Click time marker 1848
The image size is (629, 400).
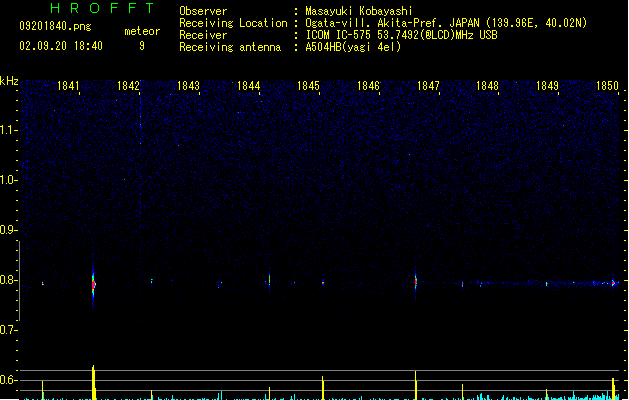pyautogui.click(x=487, y=86)
